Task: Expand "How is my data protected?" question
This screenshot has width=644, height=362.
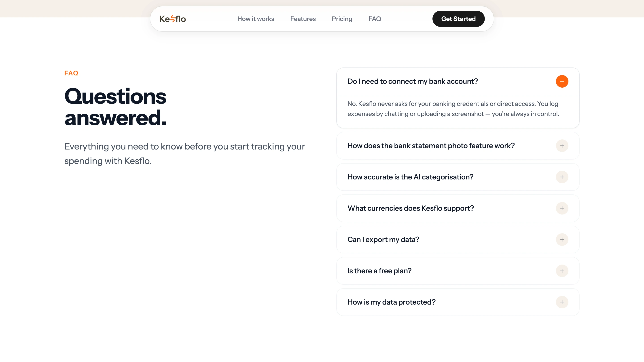Action: [391, 302]
